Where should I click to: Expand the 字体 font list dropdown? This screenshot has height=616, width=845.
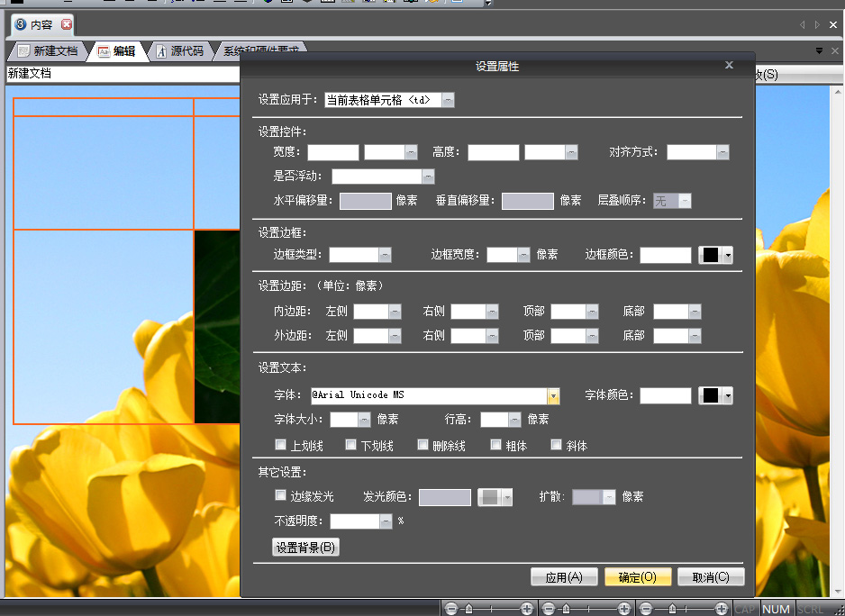pyautogui.click(x=553, y=395)
